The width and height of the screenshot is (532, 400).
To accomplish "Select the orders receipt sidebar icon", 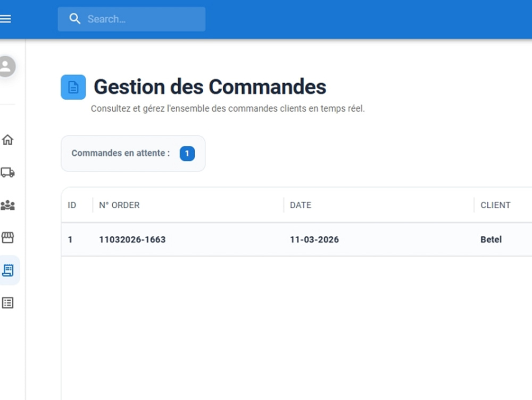I will (7, 270).
